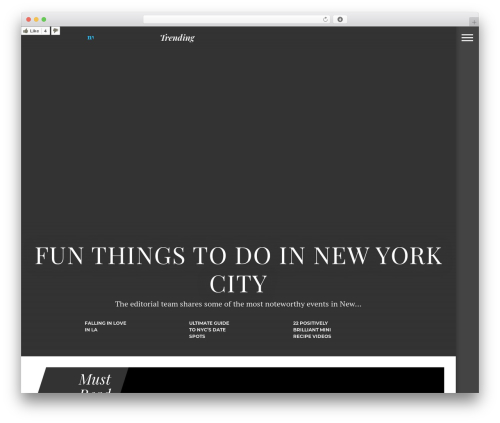
Task: Click the Must Read section heading
Action: (95, 382)
